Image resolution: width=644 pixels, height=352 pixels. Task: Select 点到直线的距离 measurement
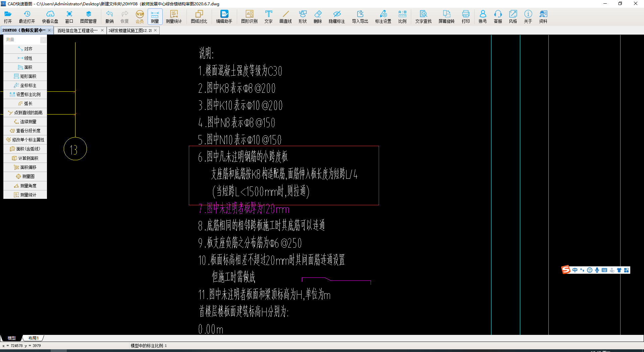coord(25,113)
